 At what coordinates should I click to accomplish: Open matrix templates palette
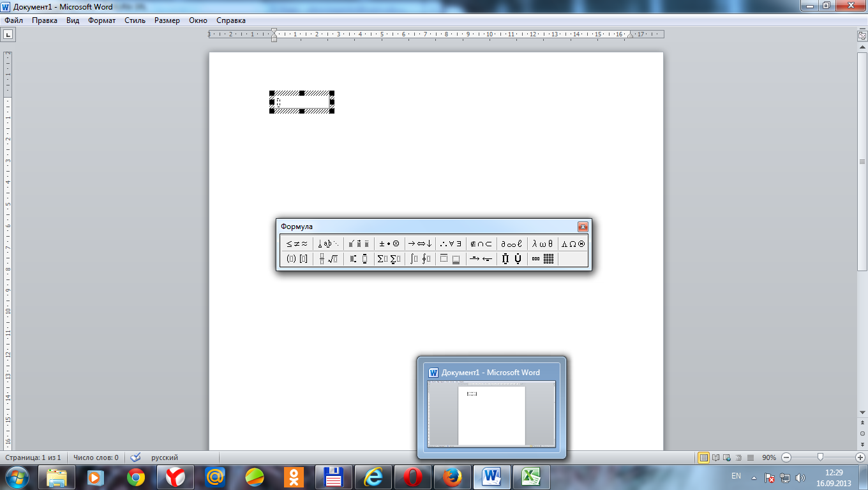pyautogui.click(x=542, y=258)
